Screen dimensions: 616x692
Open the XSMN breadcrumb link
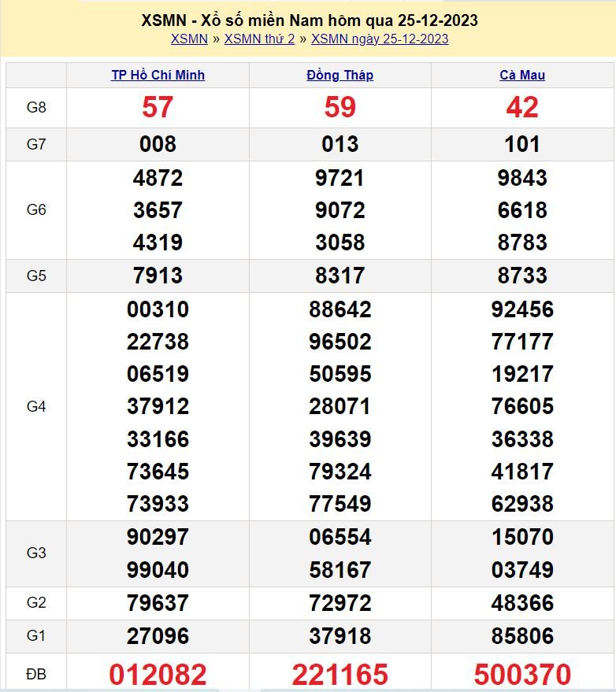[x=189, y=39]
